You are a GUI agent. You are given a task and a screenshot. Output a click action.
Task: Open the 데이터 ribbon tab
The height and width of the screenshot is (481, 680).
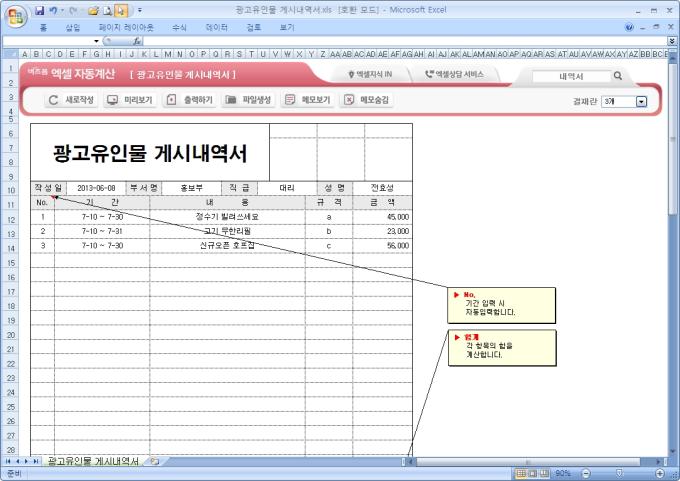216,28
